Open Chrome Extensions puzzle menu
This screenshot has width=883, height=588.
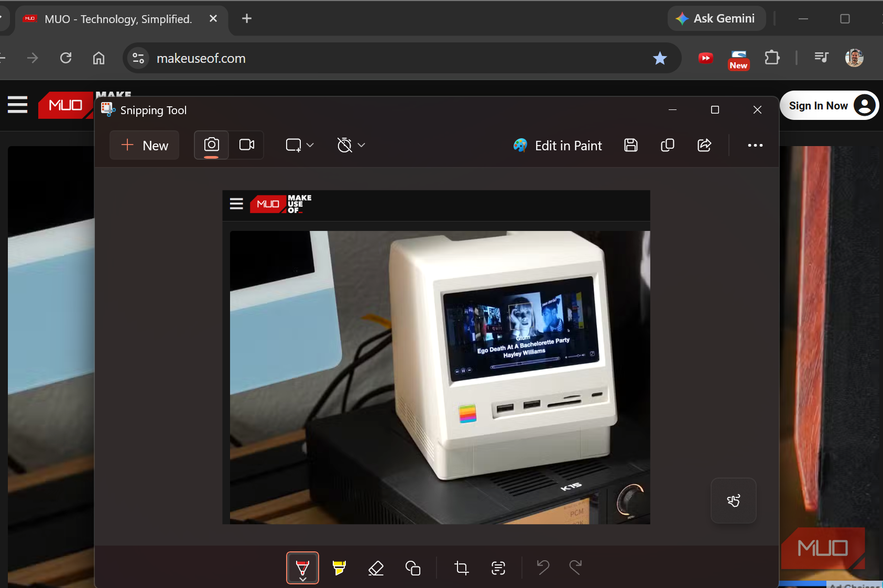click(772, 57)
